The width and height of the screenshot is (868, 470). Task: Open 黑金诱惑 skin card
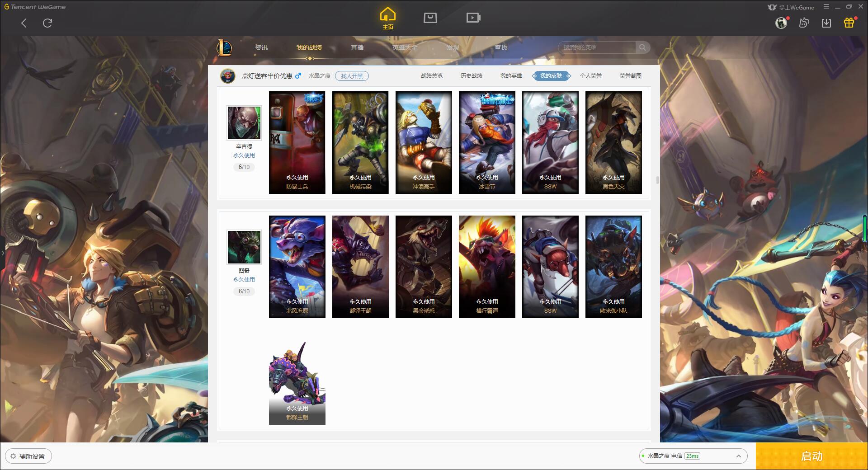424,267
